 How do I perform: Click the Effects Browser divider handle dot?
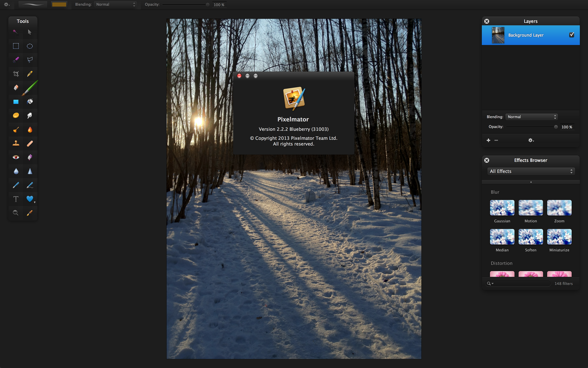pos(531,182)
